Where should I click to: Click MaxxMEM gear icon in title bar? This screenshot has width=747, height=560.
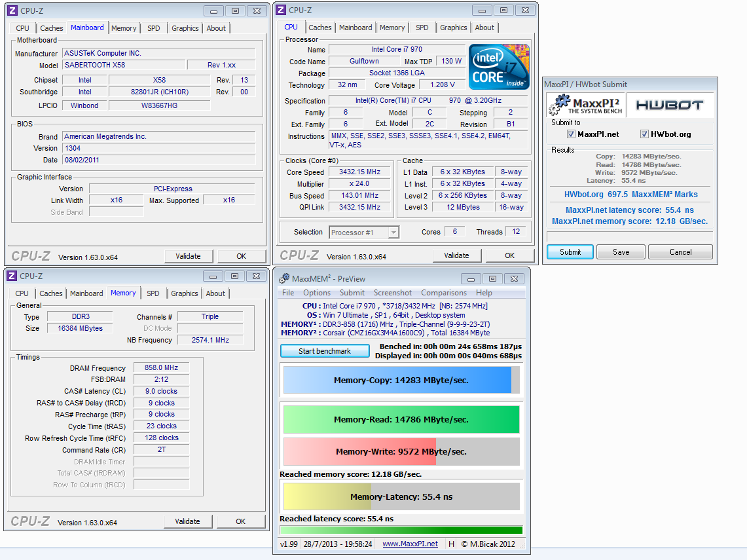coord(284,278)
